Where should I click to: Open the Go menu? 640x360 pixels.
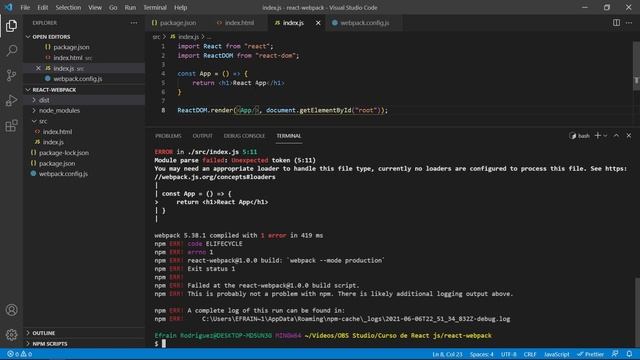113,7
